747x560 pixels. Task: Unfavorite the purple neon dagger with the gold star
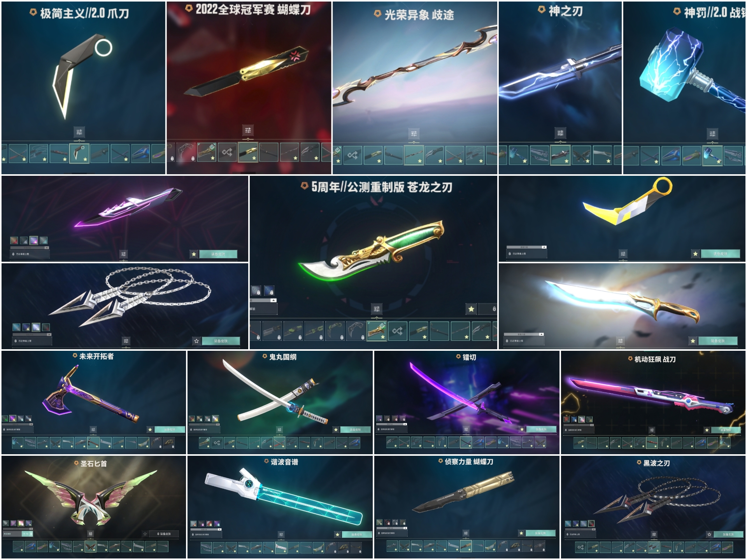click(x=194, y=254)
